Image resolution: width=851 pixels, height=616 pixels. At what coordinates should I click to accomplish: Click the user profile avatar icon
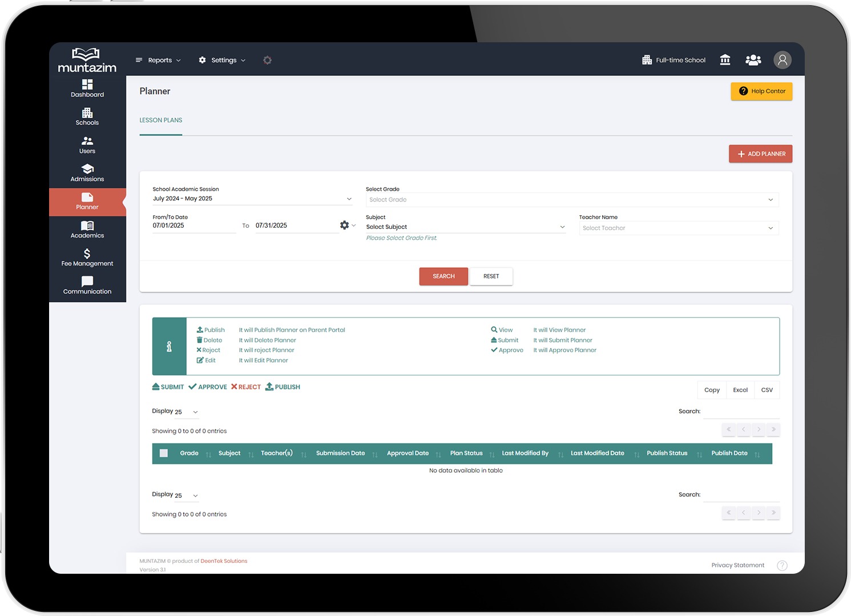pyautogui.click(x=782, y=60)
